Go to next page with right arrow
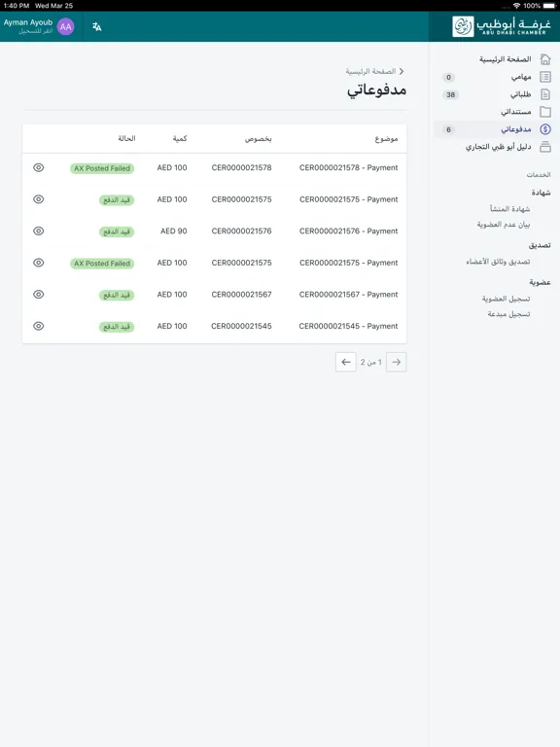This screenshot has height=747, width=560. tap(397, 362)
